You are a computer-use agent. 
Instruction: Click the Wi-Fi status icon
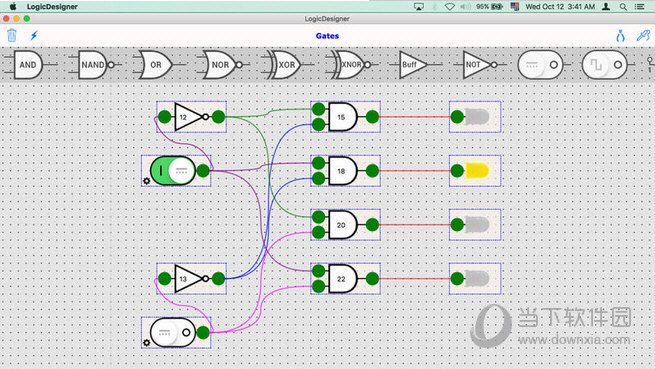tap(449, 7)
